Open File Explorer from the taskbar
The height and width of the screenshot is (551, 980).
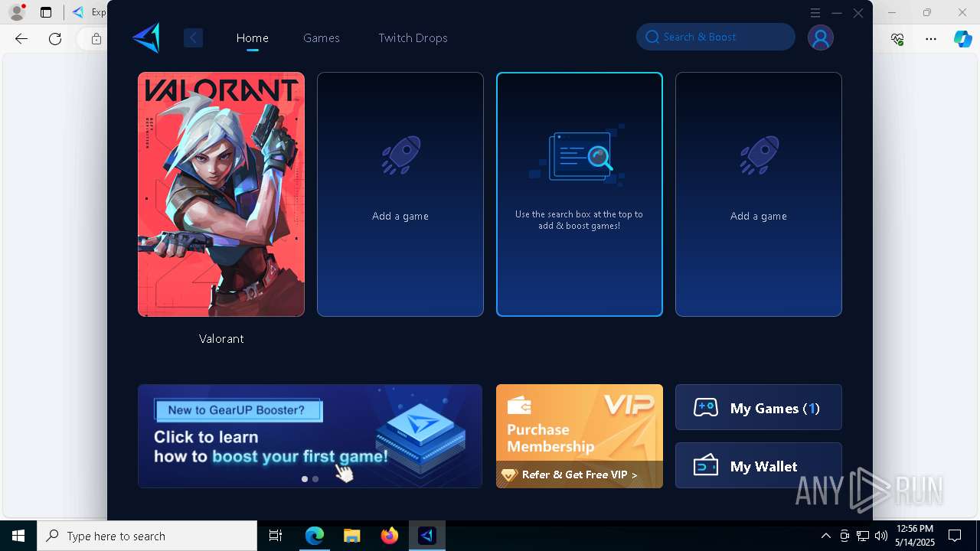tap(352, 536)
